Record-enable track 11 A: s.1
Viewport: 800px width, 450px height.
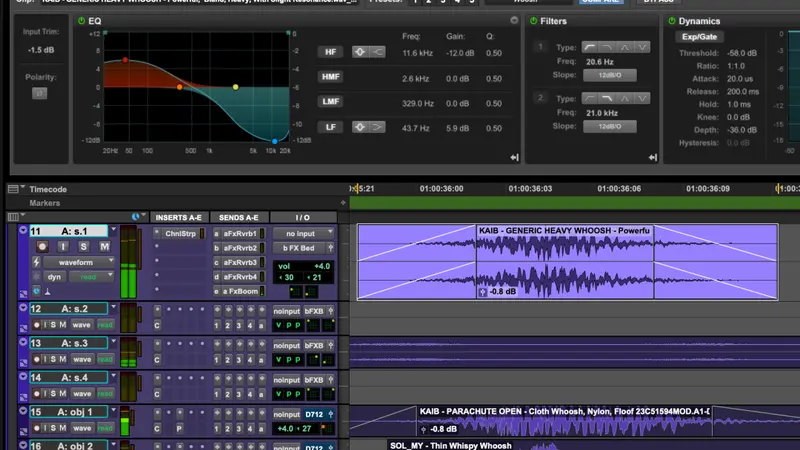(42, 247)
